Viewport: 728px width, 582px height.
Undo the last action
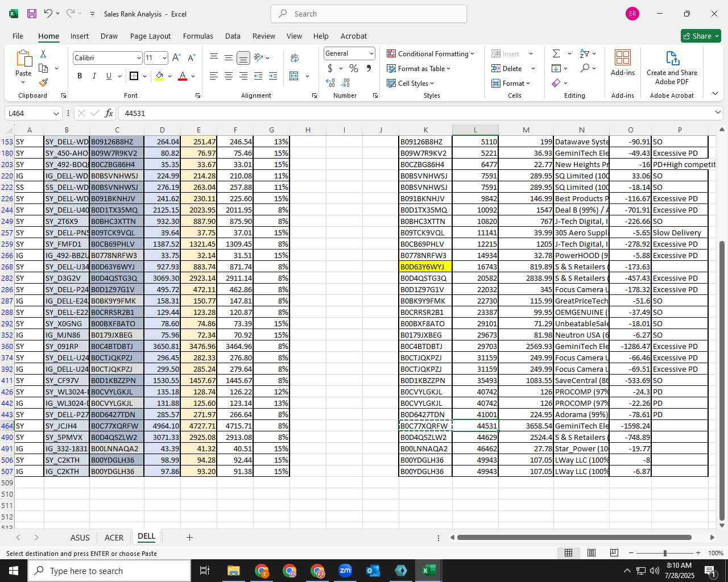point(48,14)
